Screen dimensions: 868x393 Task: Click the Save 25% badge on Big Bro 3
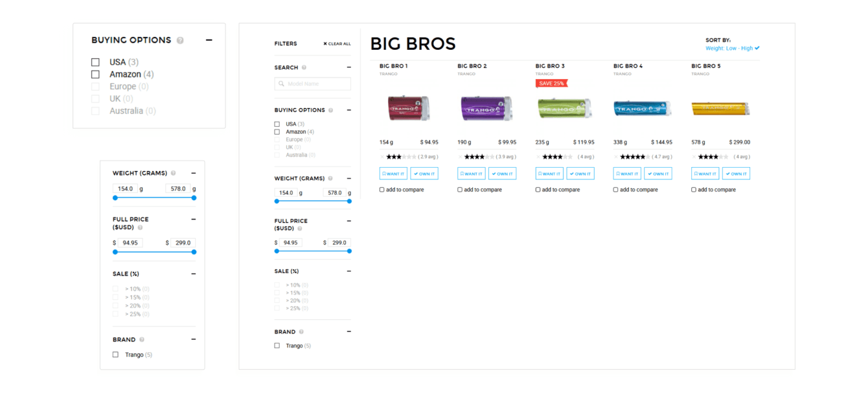(552, 84)
